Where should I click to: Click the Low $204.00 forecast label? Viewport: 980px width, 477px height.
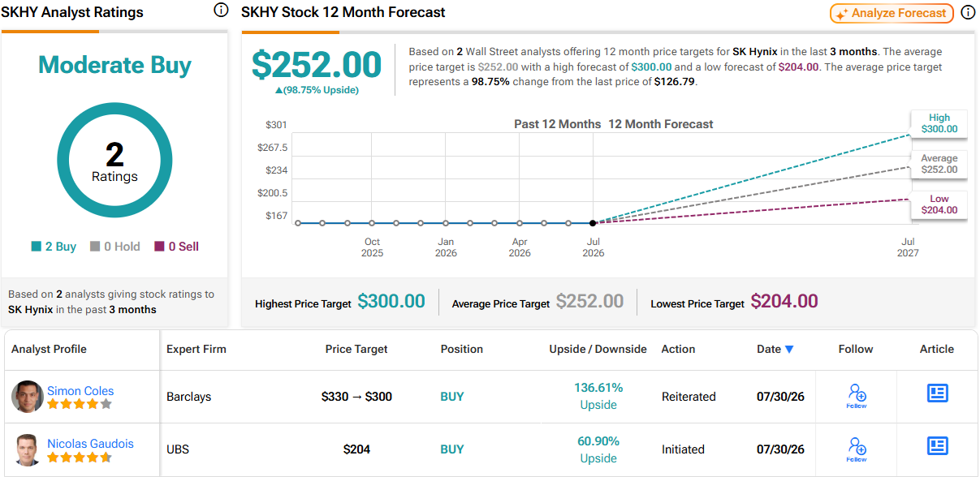939,204
